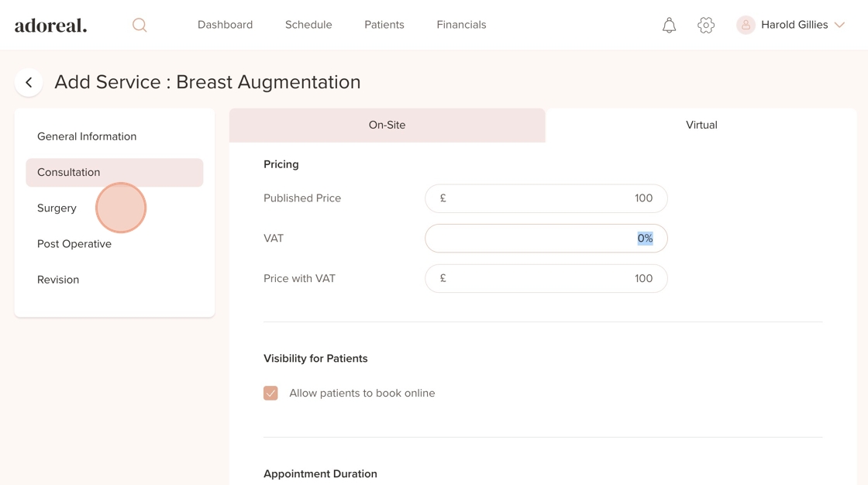Viewport: 868px width, 485px height.
Task: Click the Price with VAT field
Action: (x=546, y=279)
